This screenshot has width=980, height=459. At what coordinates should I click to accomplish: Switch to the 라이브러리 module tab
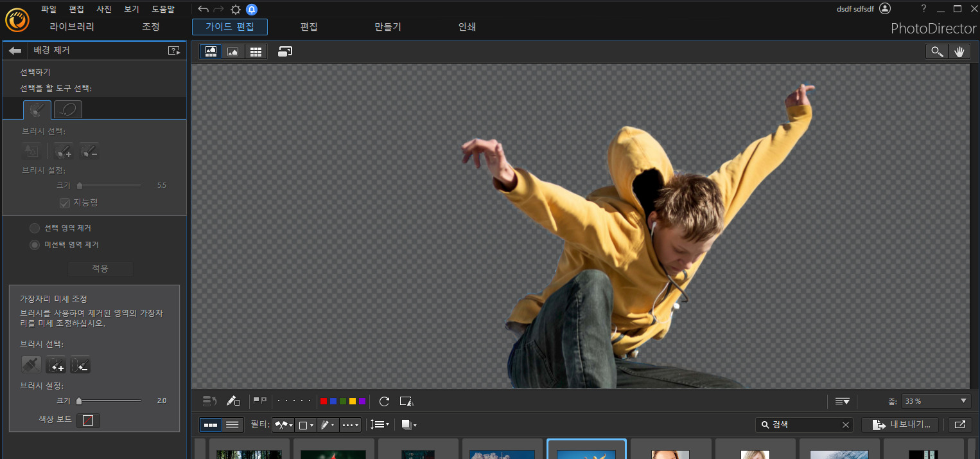click(x=72, y=27)
